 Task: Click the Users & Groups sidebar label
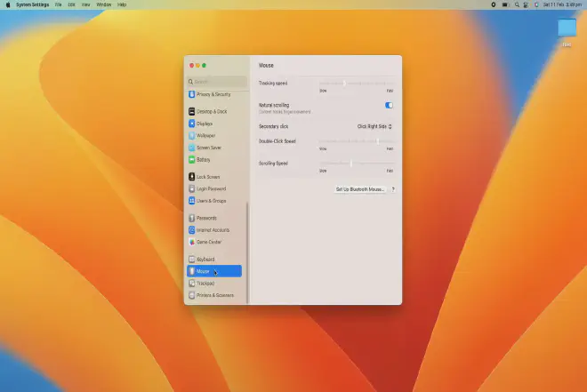click(x=211, y=201)
